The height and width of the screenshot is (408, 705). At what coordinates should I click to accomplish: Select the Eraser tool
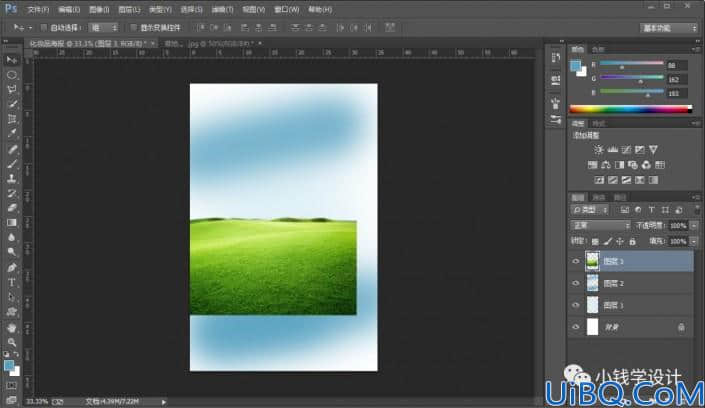pos(12,208)
